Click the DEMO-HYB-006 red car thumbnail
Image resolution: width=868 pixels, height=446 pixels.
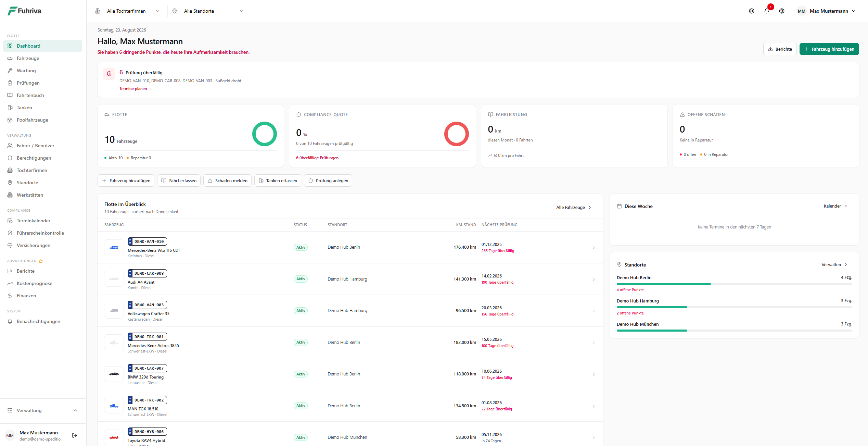pos(114,437)
